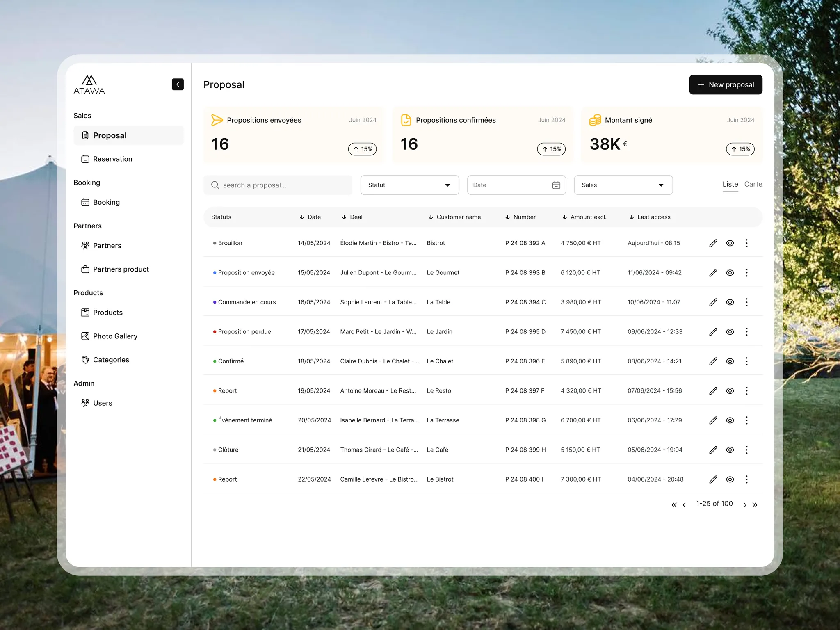Select the Liste view tab
The image size is (840, 630).
730,184
